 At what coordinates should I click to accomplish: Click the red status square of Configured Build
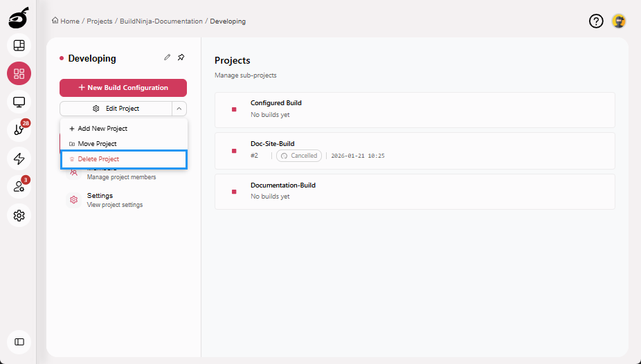coord(234,109)
